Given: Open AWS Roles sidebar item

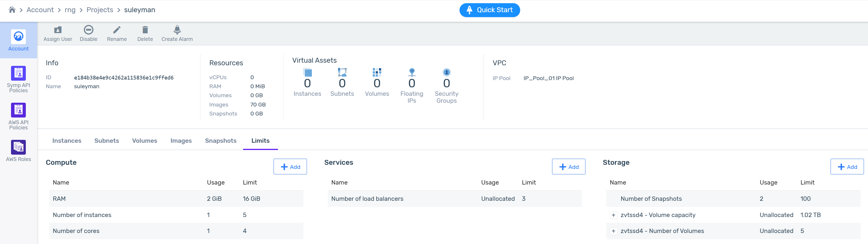Looking at the screenshot, I should pyautogui.click(x=18, y=151).
